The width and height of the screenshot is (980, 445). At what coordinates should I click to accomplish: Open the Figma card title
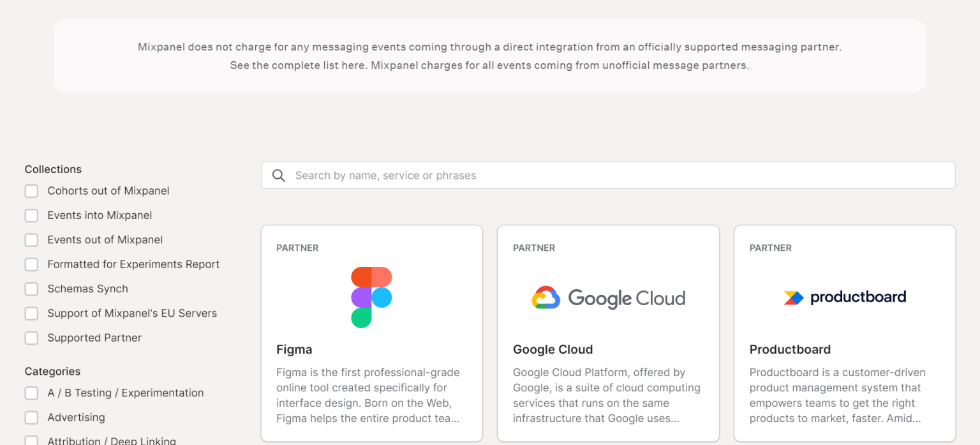[294, 349]
